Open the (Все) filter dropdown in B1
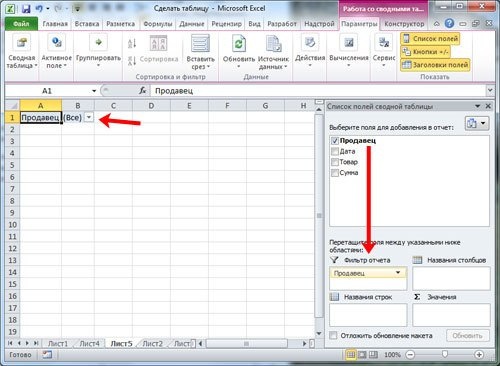 tap(89, 117)
